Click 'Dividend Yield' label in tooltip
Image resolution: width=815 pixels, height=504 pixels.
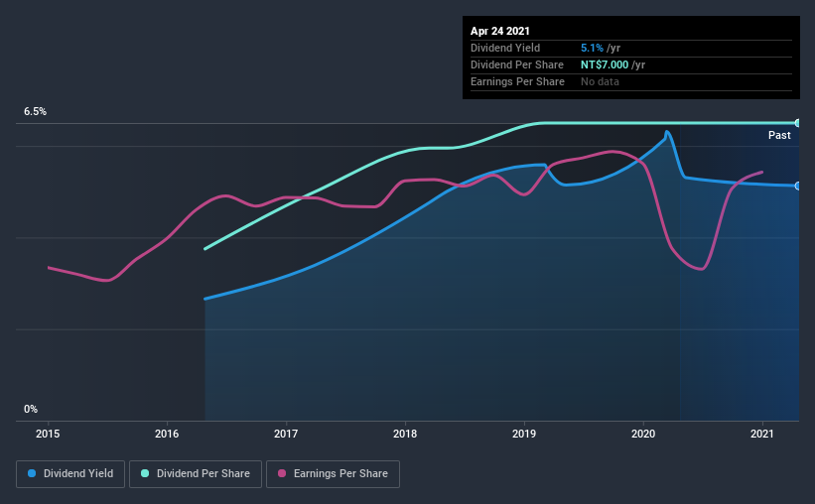pos(505,48)
